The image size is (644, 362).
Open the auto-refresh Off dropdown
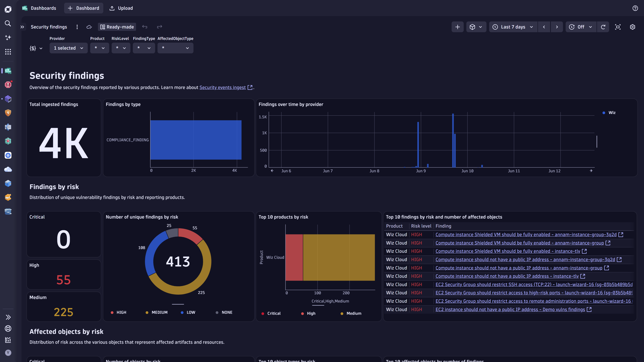581,27
